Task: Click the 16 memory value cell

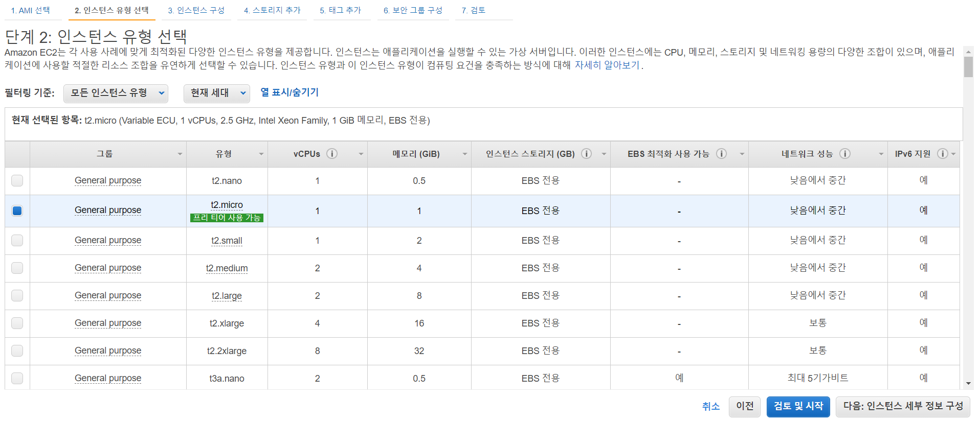Action: coord(419,323)
